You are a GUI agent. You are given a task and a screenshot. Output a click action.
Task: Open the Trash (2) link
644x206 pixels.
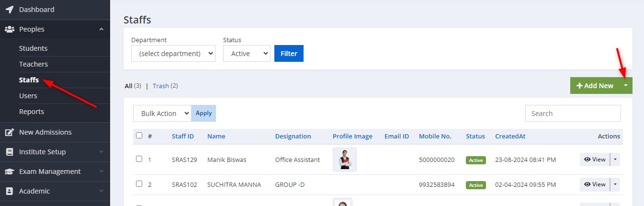165,86
